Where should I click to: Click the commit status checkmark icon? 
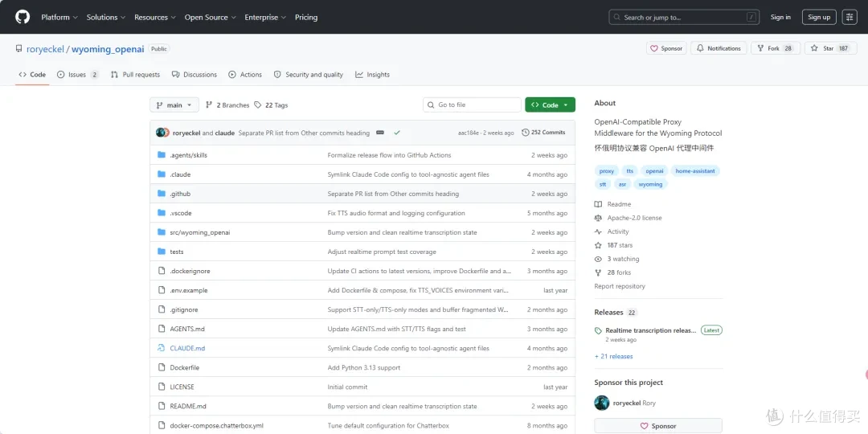[397, 133]
